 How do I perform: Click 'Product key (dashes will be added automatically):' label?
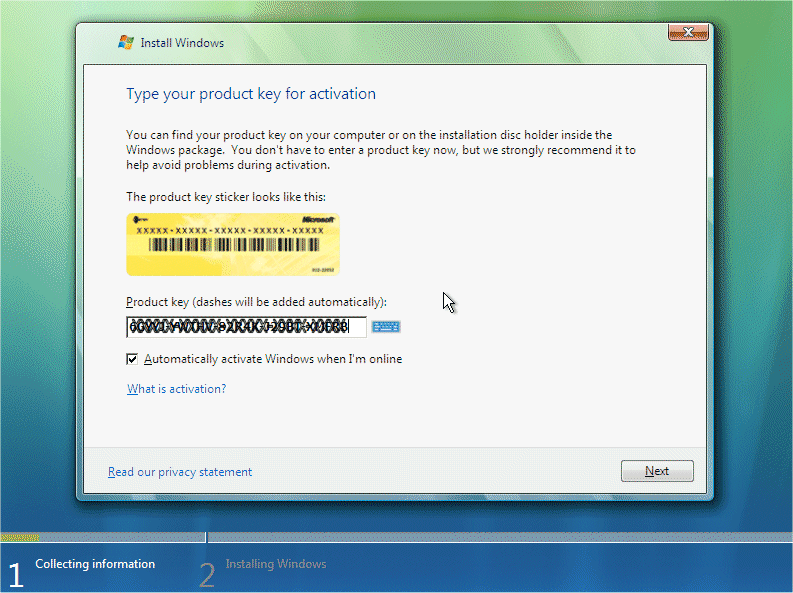pyautogui.click(x=256, y=302)
